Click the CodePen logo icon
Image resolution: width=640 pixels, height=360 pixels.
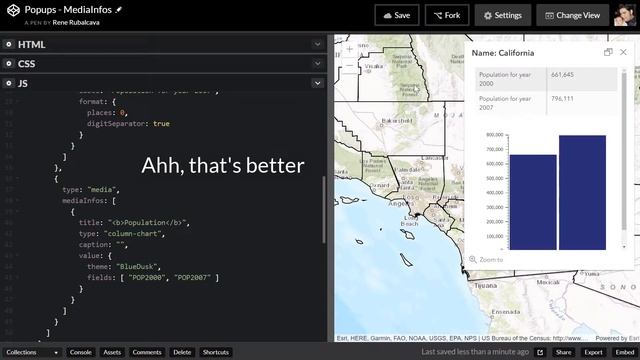[13, 10]
